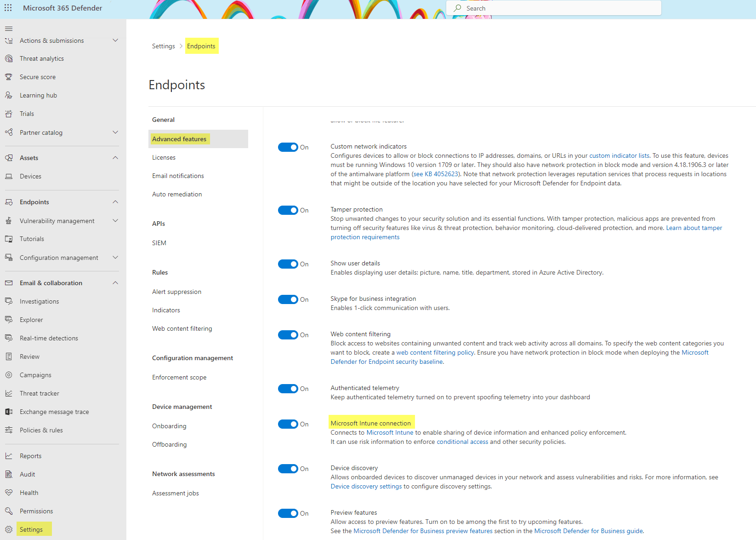The height and width of the screenshot is (540, 756).
Task: Click the Review clipboard icon
Action: (x=9, y=356)
